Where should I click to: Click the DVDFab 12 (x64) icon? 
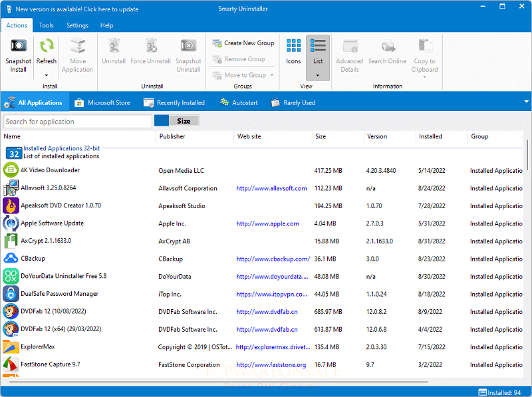(11, 329)
